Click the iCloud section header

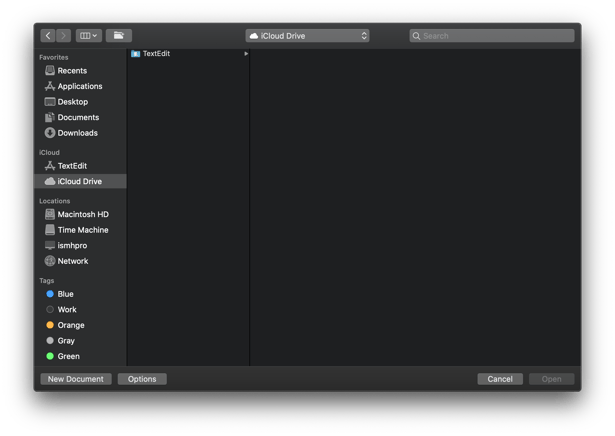(49, 153)
